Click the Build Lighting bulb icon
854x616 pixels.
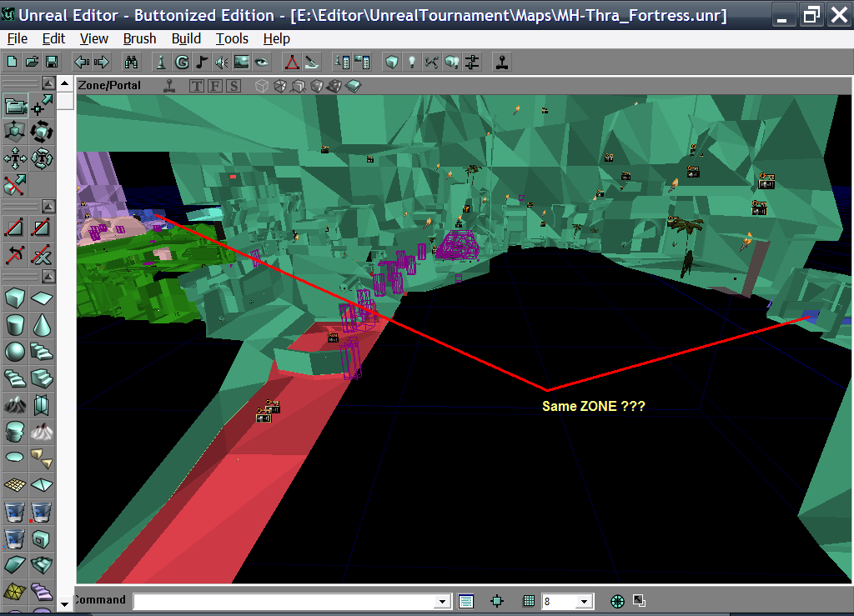[411, 62]
